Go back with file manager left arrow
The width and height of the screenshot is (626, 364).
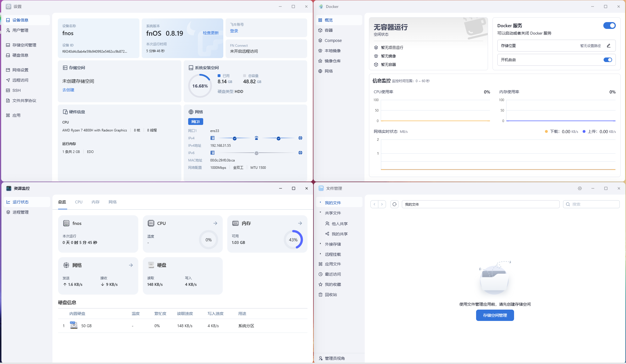[374, 204]
